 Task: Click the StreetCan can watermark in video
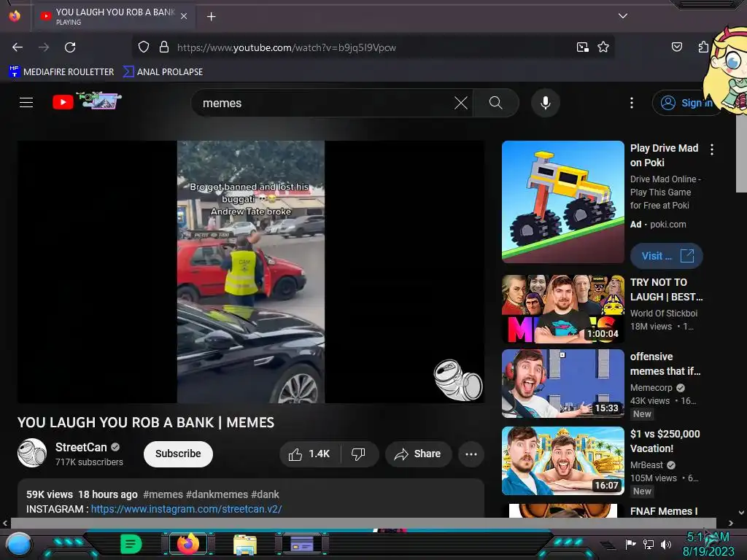458,379
